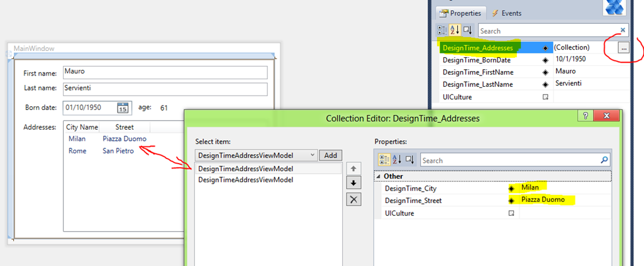This screenshot has height=266, width=644.
Task: Open Collection Editor help button
Action: [586, 116]
